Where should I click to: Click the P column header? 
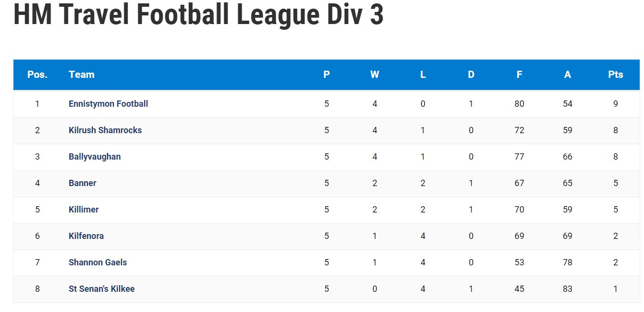click(327, 75)
